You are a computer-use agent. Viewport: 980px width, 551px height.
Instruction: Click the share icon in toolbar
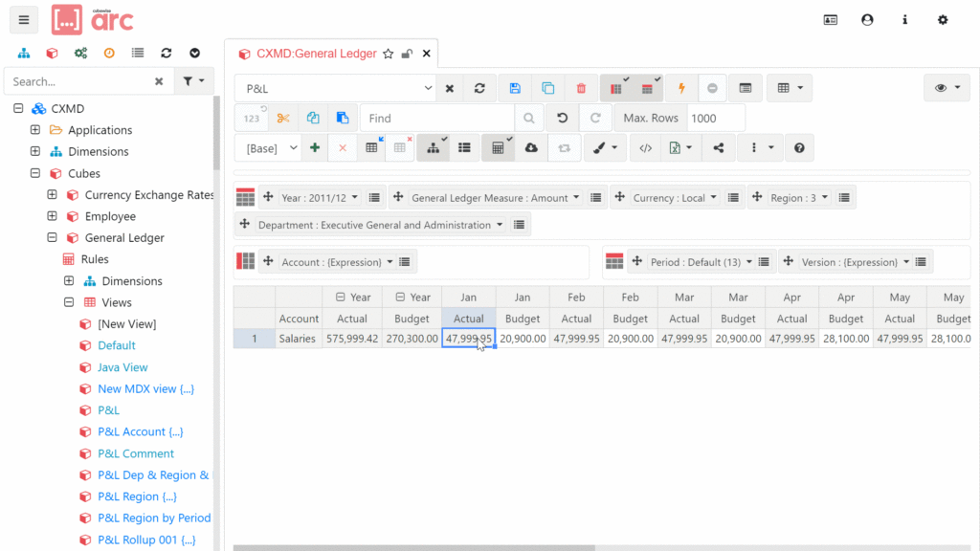click(719, 148)
